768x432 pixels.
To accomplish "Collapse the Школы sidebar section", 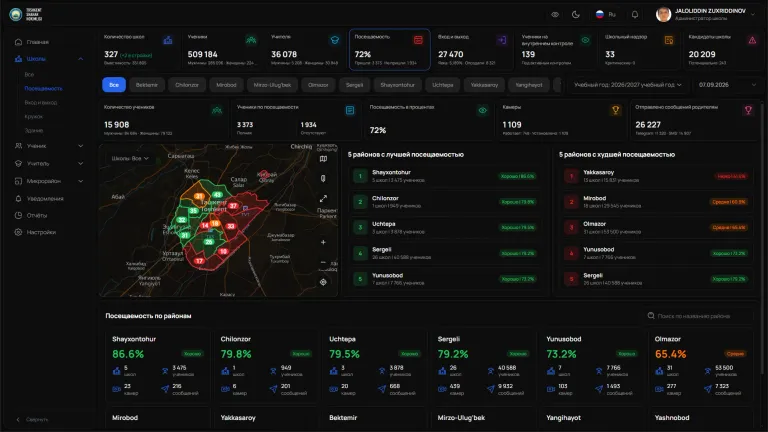I will (x=80, y=59).
